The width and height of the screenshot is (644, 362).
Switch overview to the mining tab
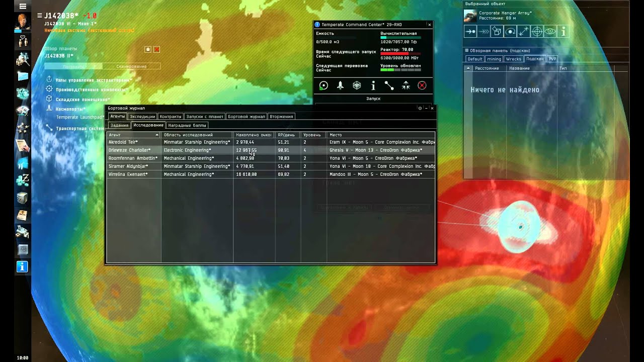pos(494,59)
